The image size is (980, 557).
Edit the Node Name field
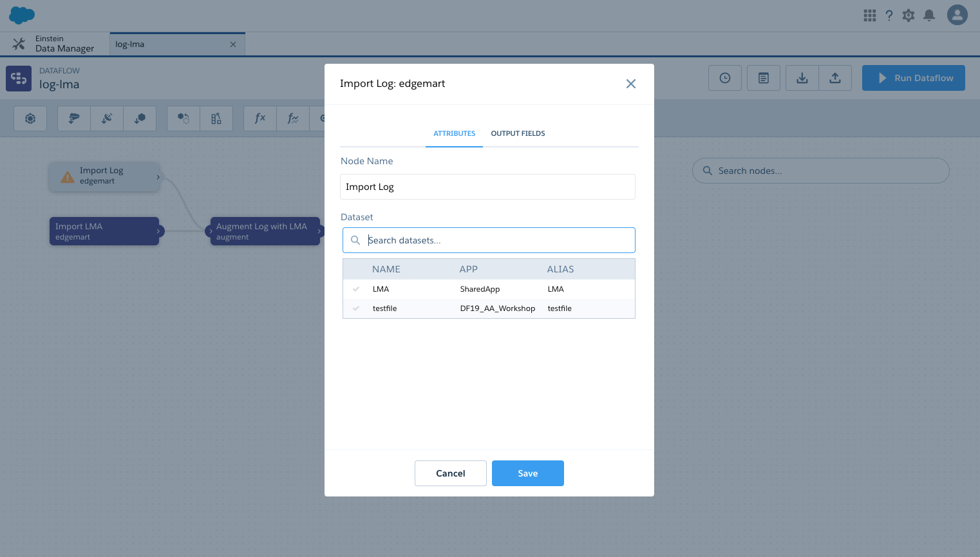487,187
